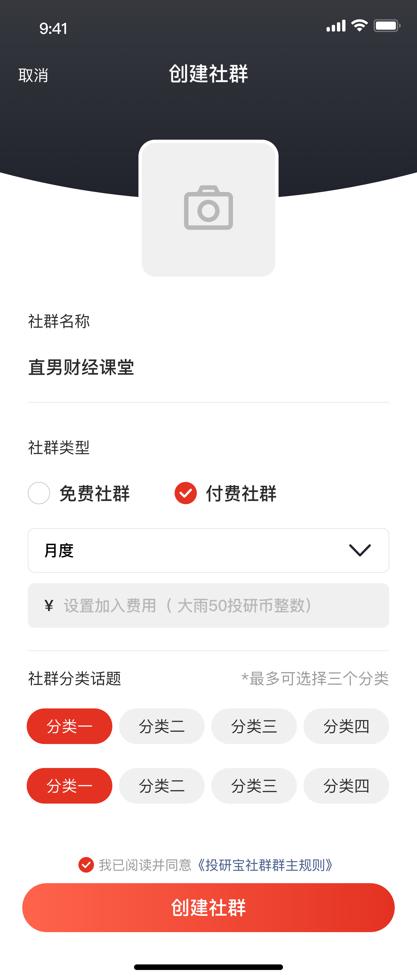
Task: Open the 《投研宝社群群主规则》 link
Action: click(265, 865)
